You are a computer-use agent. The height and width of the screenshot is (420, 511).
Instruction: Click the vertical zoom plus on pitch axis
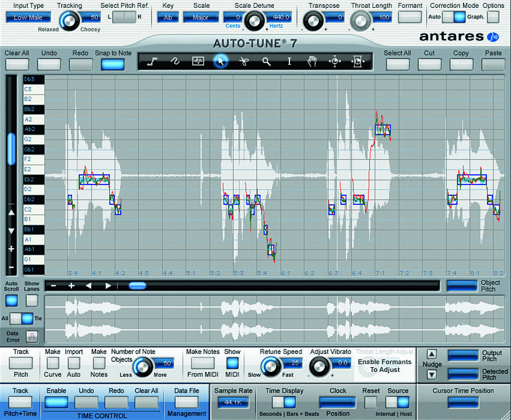tap(11, 249)
